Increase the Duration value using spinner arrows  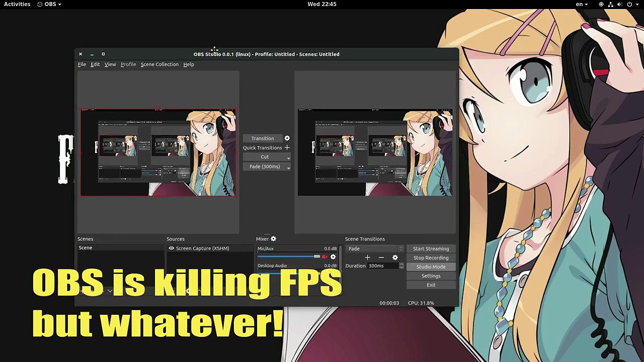click(x=401, y=264)
